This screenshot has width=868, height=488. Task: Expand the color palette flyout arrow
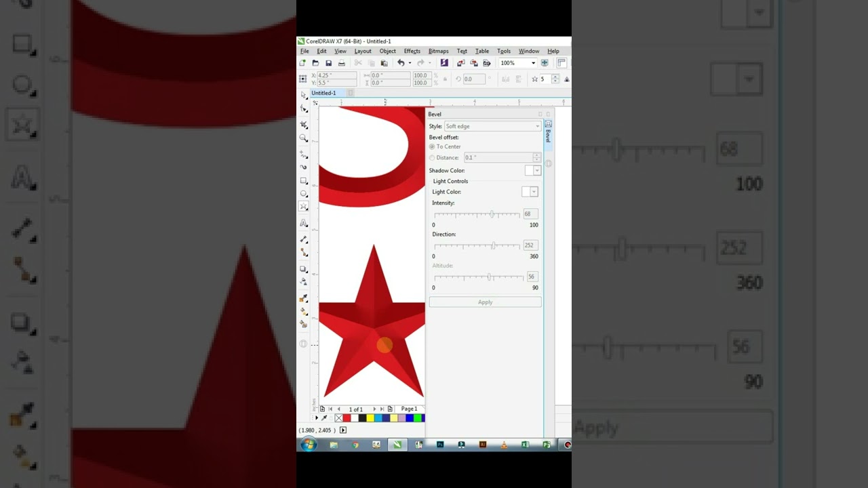(317, 418)
